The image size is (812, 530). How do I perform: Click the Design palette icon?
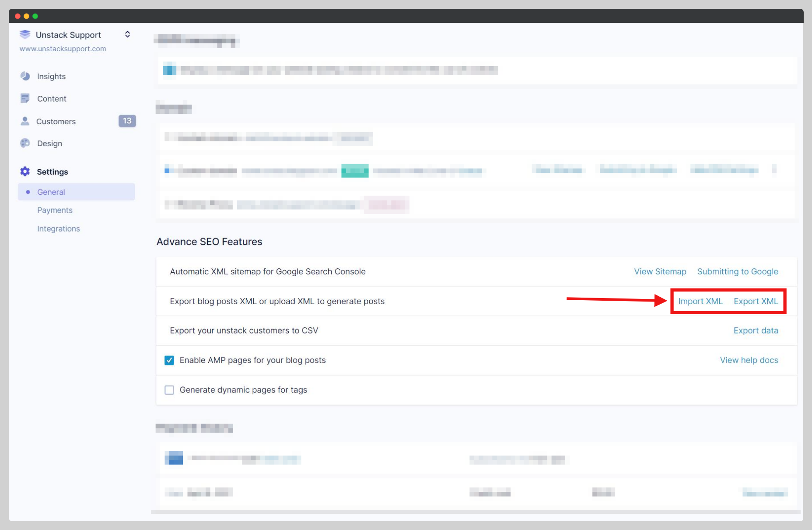(25, 143)
